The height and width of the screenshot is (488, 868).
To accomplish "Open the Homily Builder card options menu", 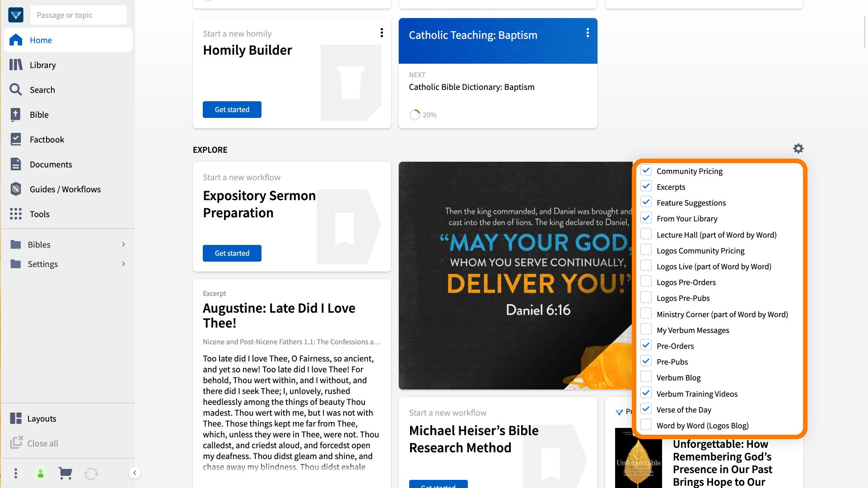I will (x=382, y=33).
